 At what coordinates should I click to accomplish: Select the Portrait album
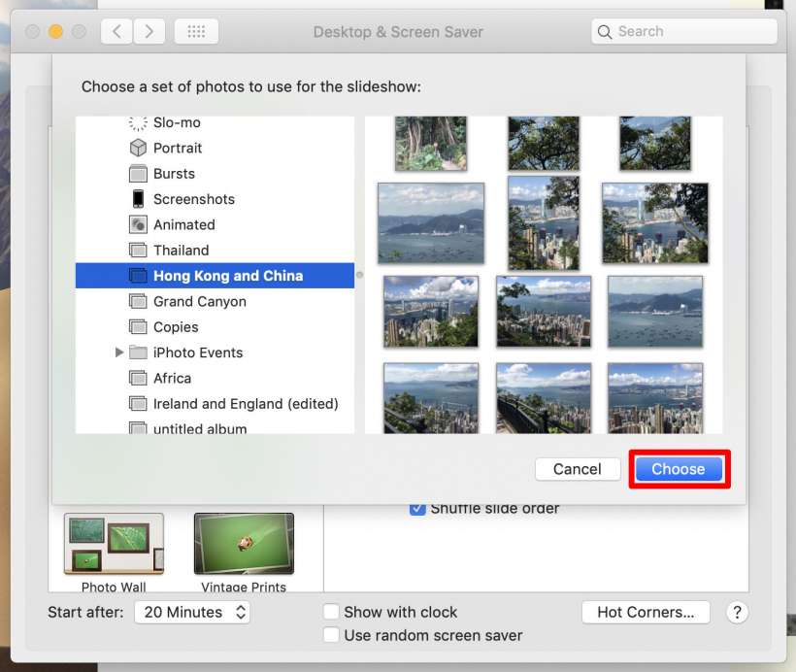[x=215, y=148]
